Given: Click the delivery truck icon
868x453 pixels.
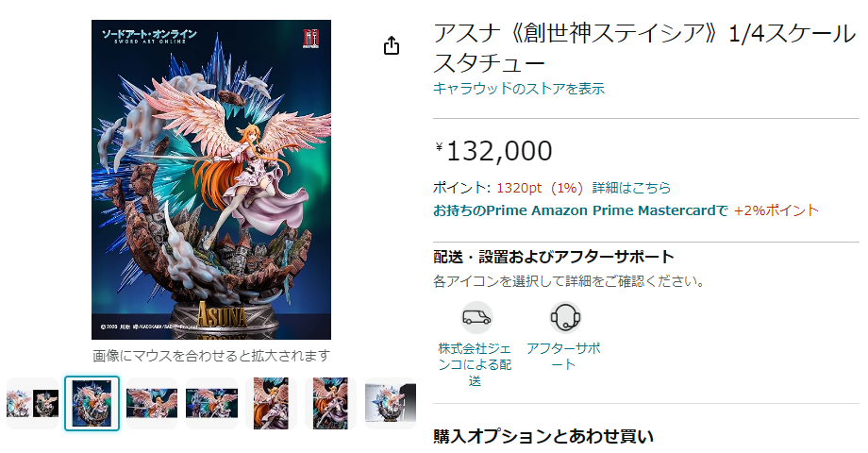Looking at the screenshot, I should coord(476,317).
